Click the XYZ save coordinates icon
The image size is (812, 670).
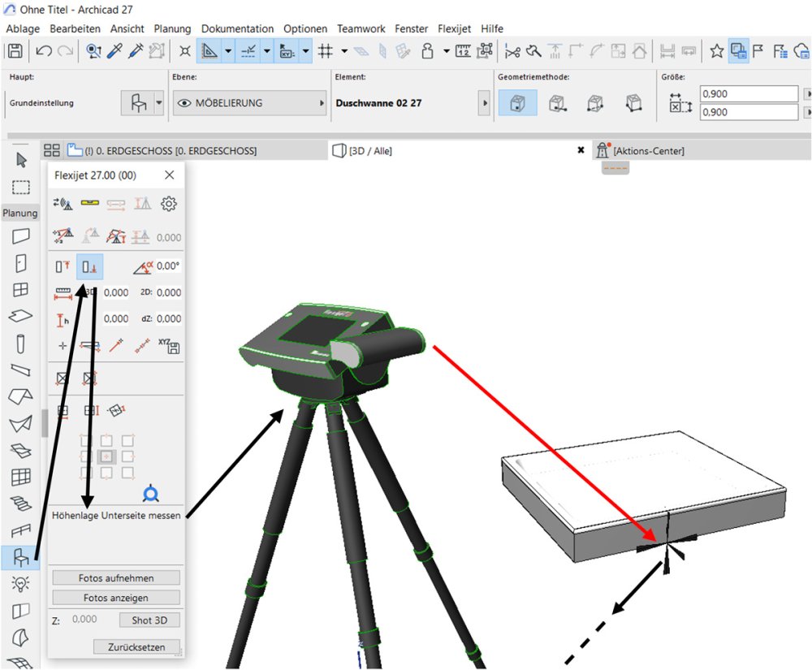pyautogui.click(x=170, y=345)
